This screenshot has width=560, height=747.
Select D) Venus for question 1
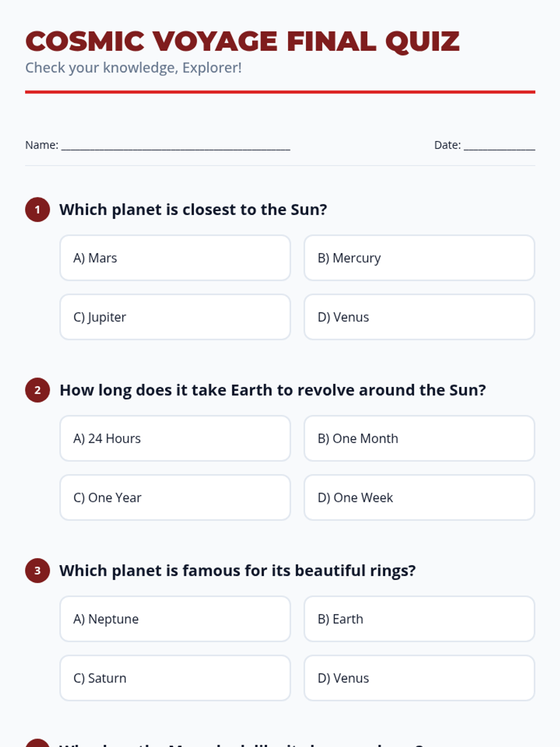419,317
